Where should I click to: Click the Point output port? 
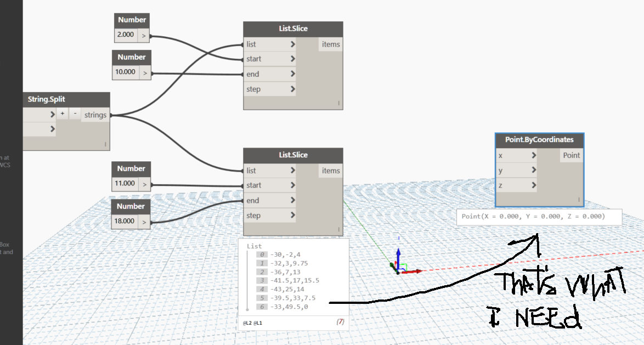(571, 156)
